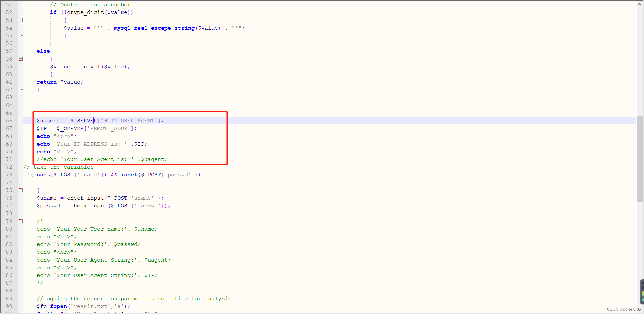The image size is (644, 314).
Task: Click the first isset keyword on line 73
Action: pos(42,175)
